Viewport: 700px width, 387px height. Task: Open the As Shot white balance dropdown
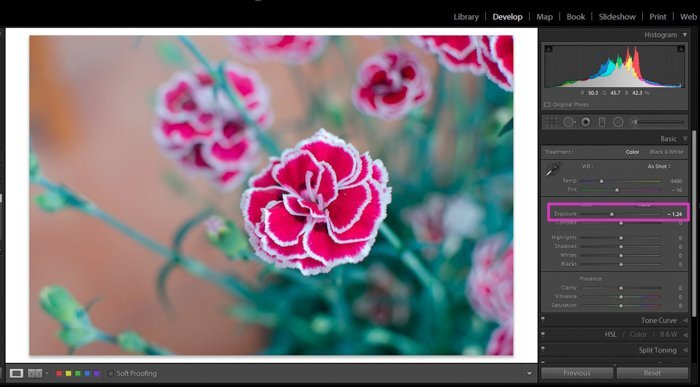tap(659, 166)
